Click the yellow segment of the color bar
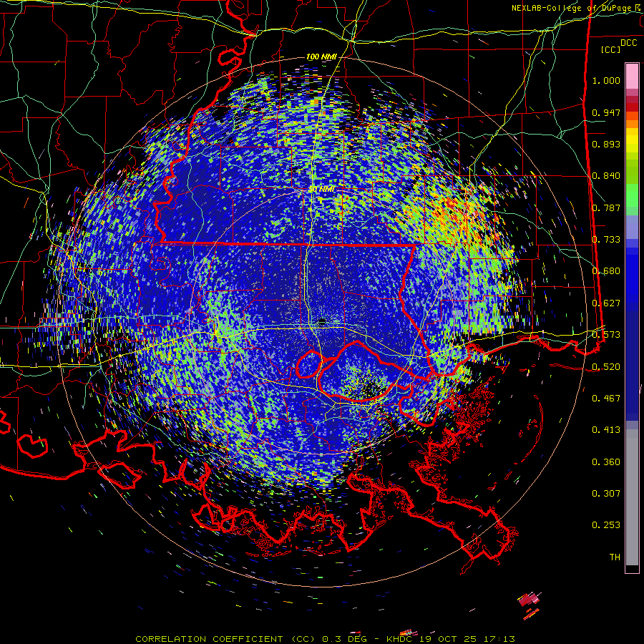The width and height of the screenshot is (644, 644). tap(632, 141)
